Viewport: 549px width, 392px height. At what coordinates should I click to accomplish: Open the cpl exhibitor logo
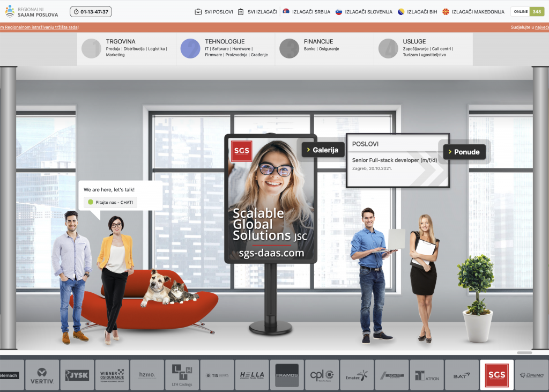(x=322, y=375)
